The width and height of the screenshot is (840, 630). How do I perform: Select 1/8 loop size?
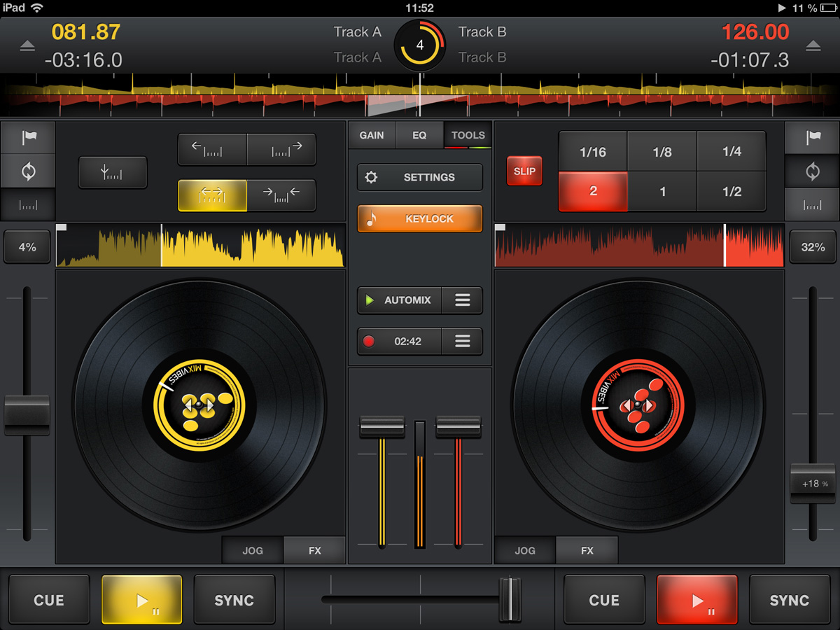pyautogui.click(x=662, y=151)
